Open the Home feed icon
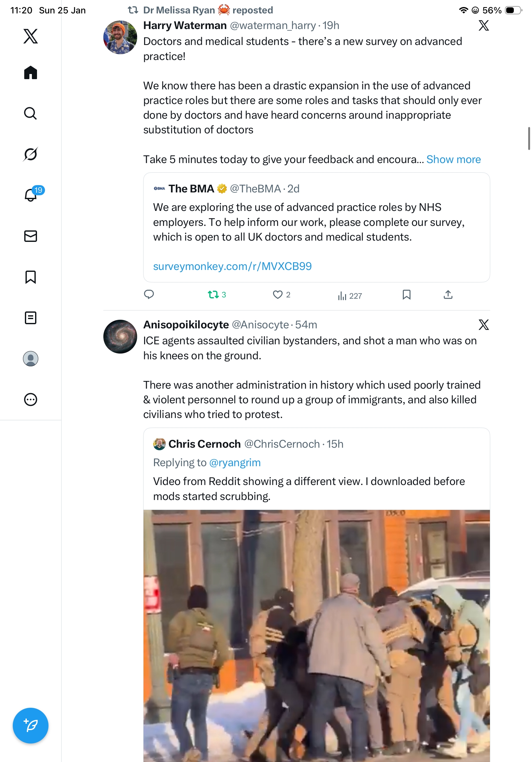The width and height of the screenshot is (532, 762). pyautogui.click(x=31, y=72)
